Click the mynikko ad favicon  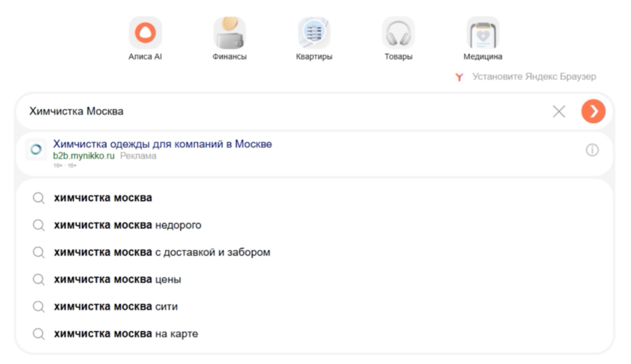coord(36,150)
